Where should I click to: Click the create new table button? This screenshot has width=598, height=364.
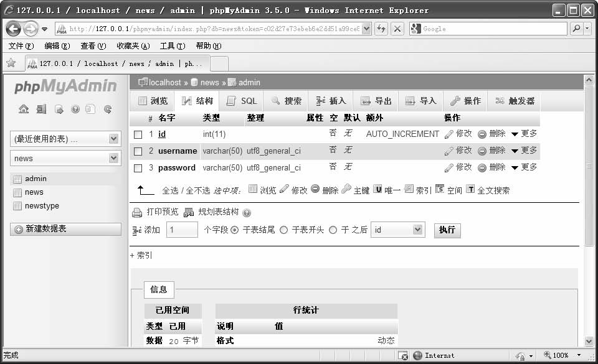[x=65, y=229]
